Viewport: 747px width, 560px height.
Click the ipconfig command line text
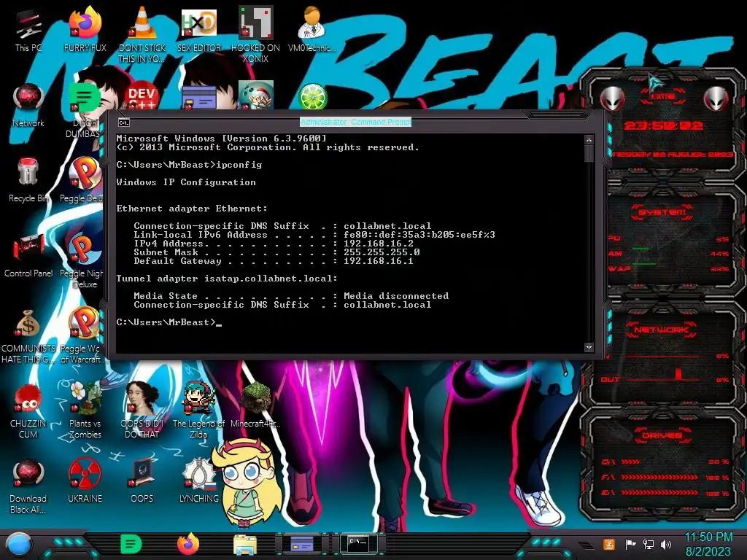(x=189, y=165)
